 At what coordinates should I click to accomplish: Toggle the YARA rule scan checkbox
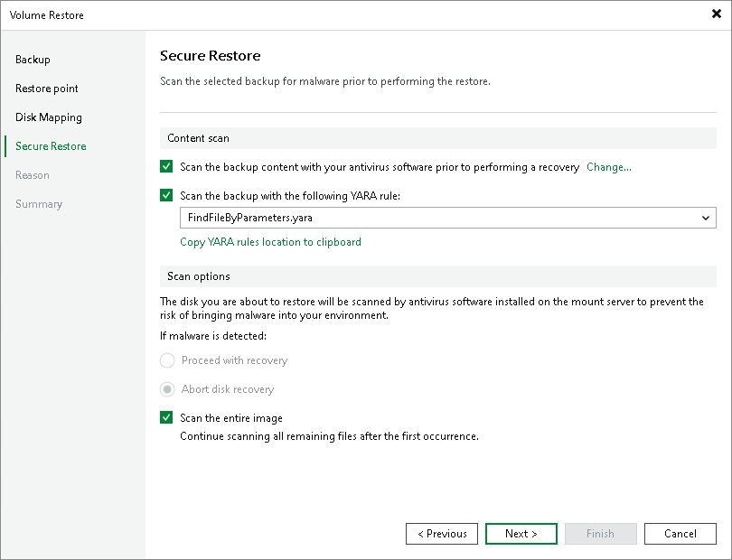click(x=166, y=195)
